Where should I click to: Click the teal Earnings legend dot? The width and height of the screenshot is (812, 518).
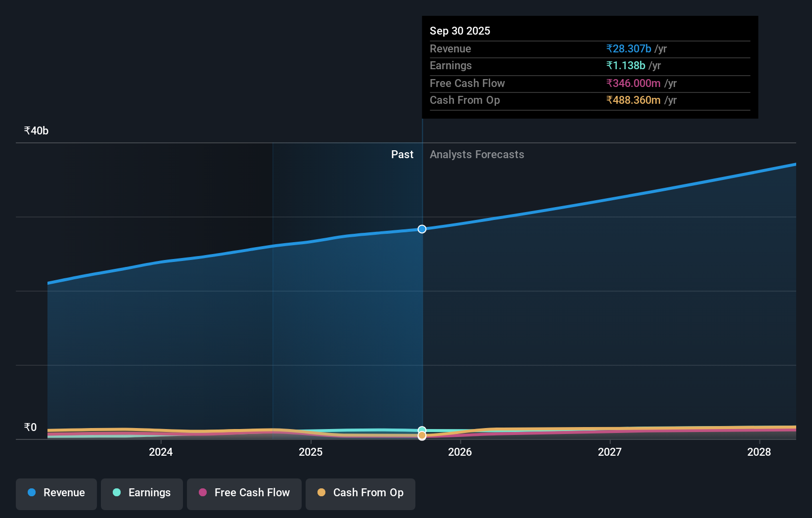[116, 493]
